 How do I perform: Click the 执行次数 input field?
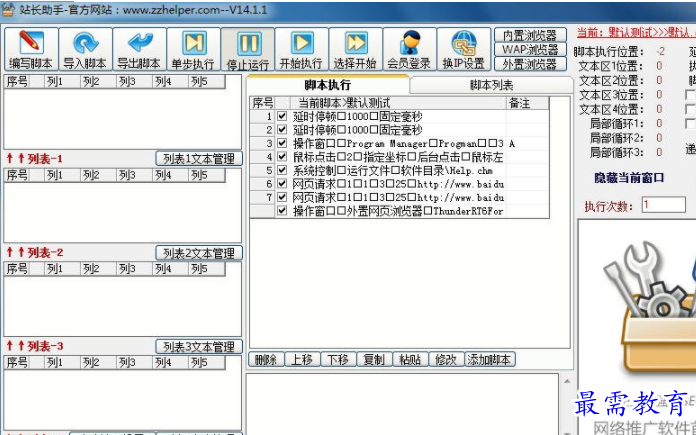[x=663, y=205]
